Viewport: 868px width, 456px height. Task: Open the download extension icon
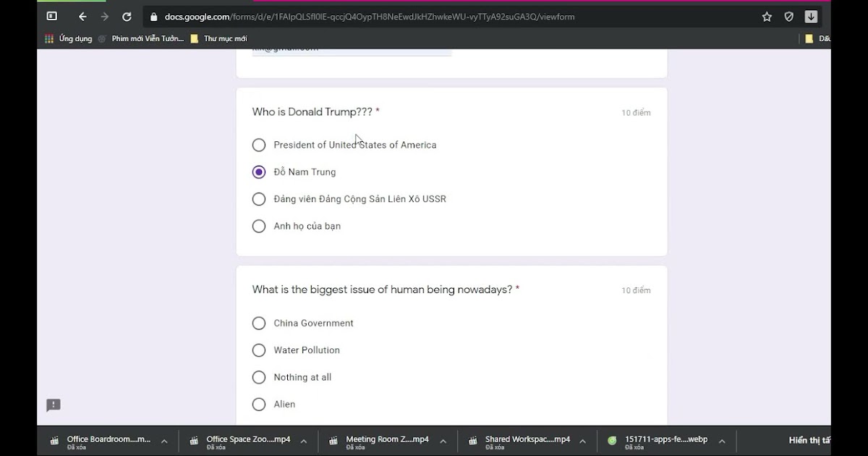tap(811, 17)
